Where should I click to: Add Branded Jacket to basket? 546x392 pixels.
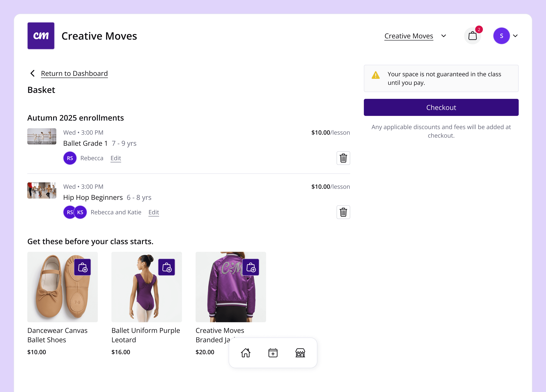(x=251, y=267)
